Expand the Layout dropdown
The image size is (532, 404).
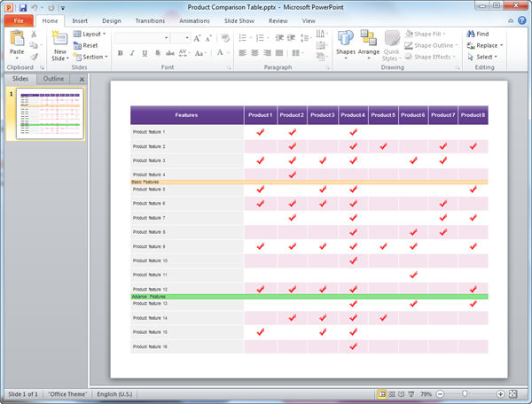coord(92,34)
